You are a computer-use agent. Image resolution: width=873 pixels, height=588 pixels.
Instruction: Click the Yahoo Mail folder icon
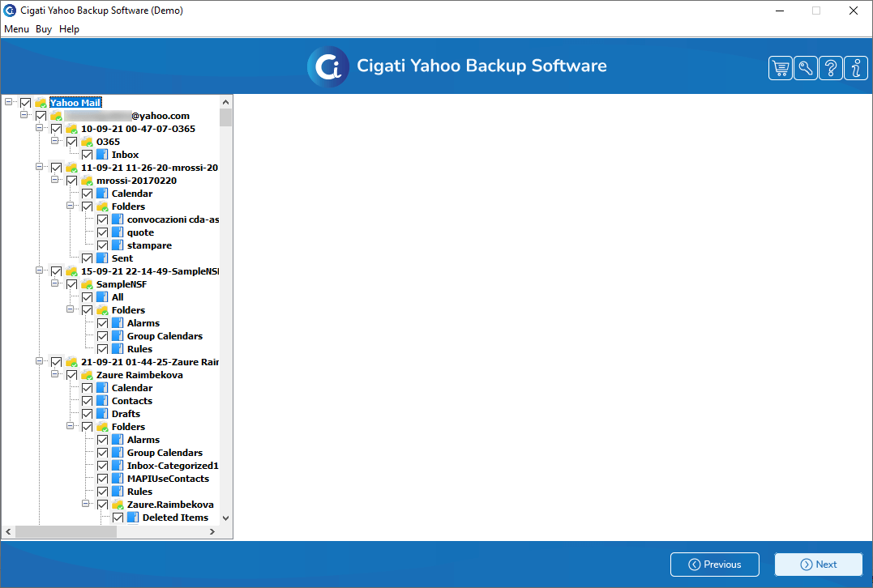(x=41, y=103)
